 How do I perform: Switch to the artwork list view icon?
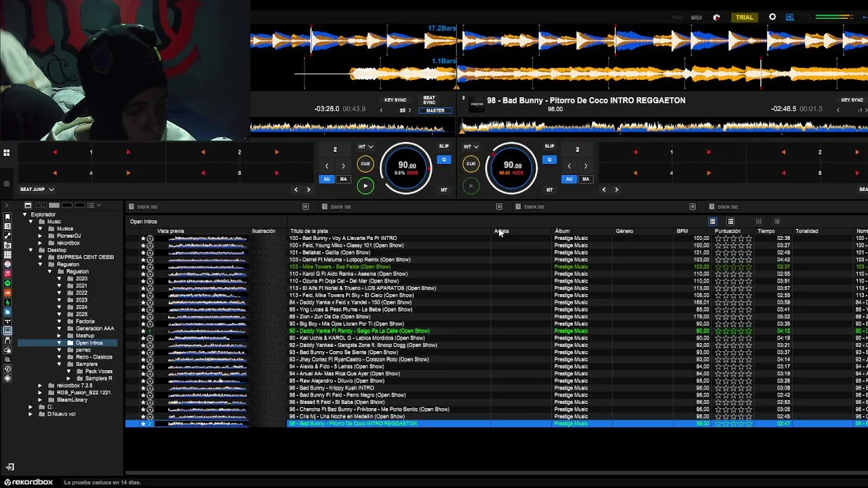click(730, 222)
